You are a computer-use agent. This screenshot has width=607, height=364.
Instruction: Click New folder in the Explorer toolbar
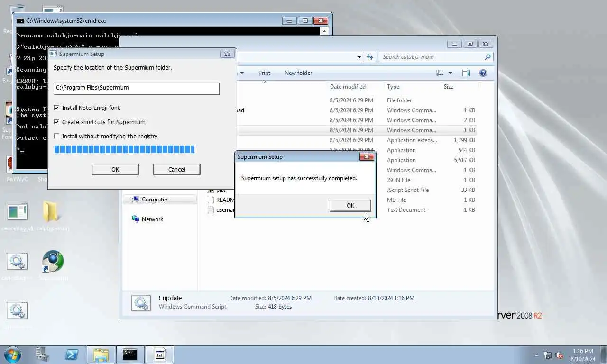click(298, 73)
